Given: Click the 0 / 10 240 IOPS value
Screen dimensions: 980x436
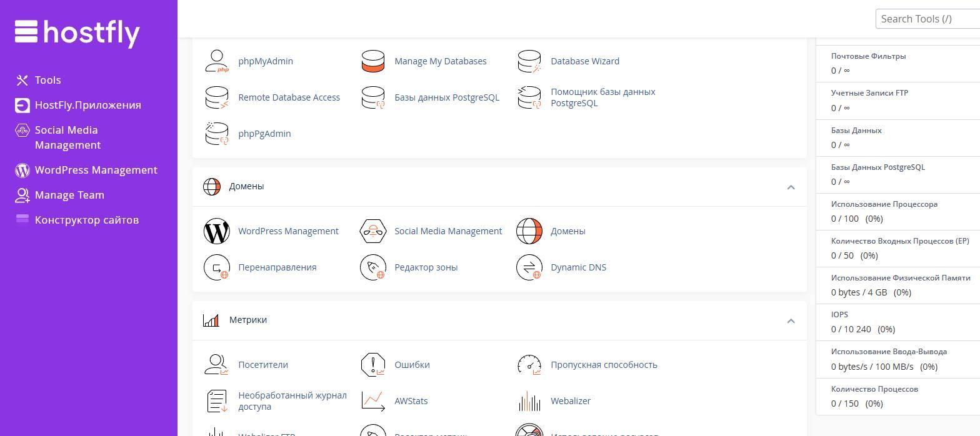Looking at the screenshot, I should coord(851,329).
